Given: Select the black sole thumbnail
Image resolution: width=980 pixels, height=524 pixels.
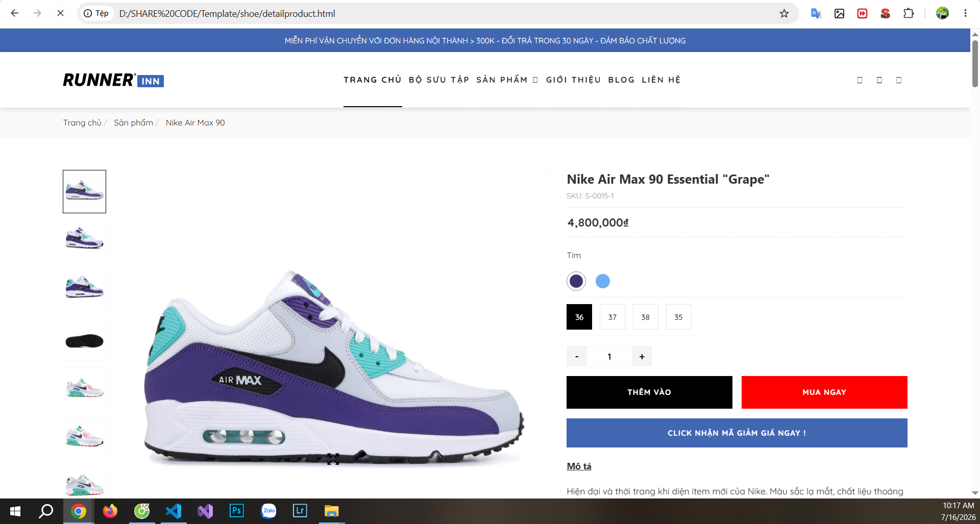Looking at the screenshot, I should click(x=84, y=340).
